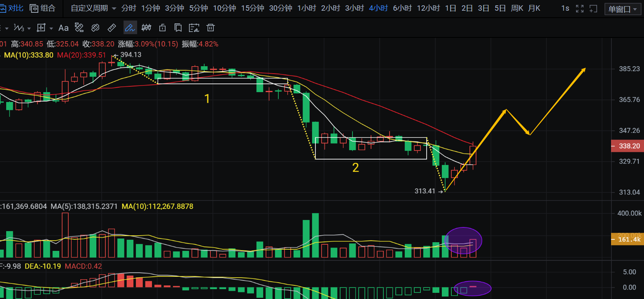Click the MACD:0.42 indicator label
The width and height of the screenshot is (644, 299).
point(83,266)
